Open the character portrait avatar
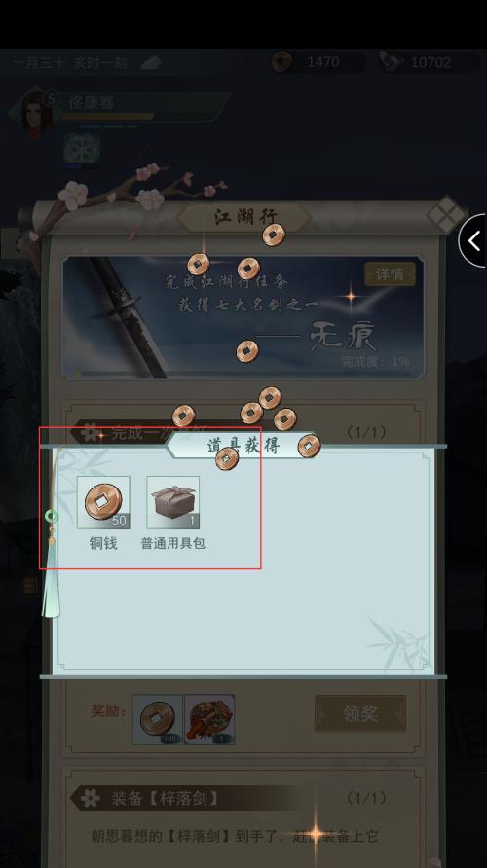 coord(37,112)
